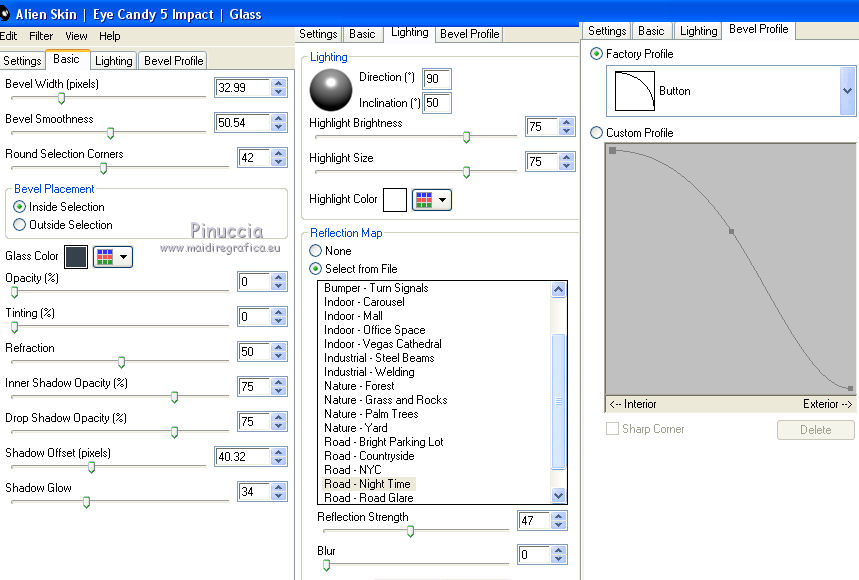
Task: Click the Bevel Width slider handle
Action: point(61,98)
